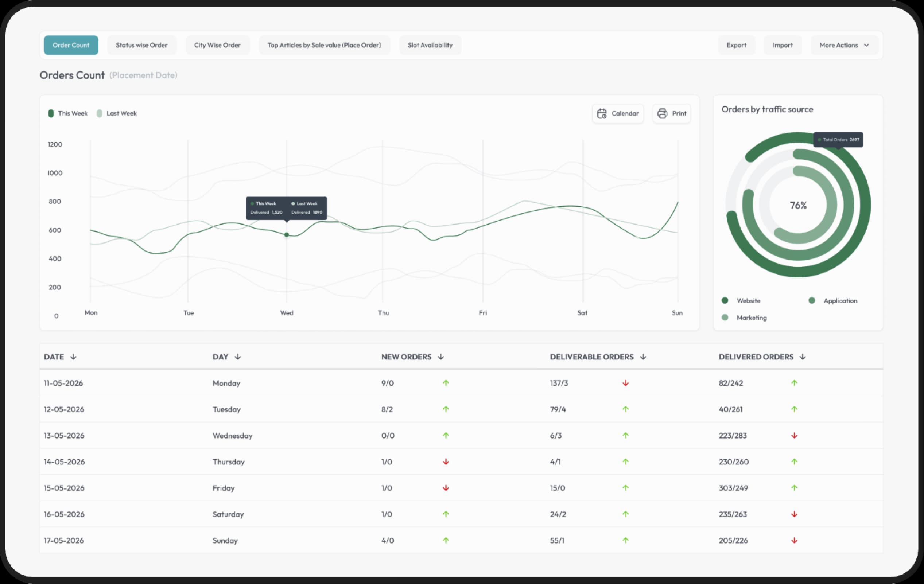Click the 79/4 deliverable orders value
This screenshot has height=584, width=924.
(x=558, y=409)
